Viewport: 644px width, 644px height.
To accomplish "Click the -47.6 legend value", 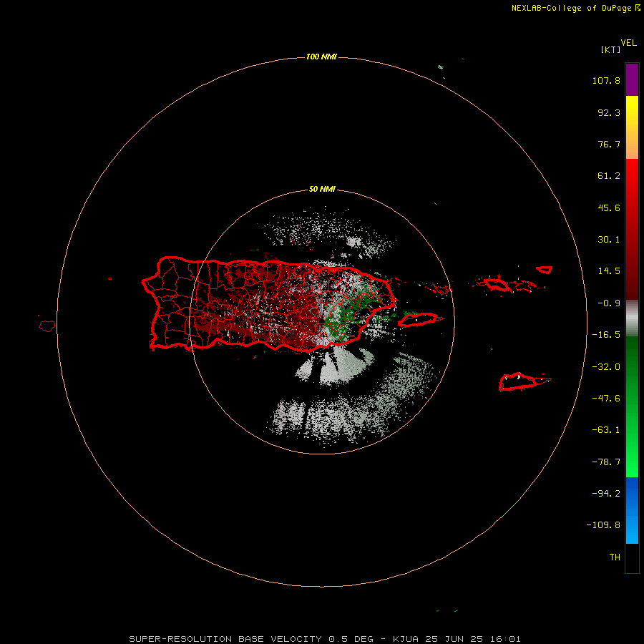I will (x=606, y=399).
